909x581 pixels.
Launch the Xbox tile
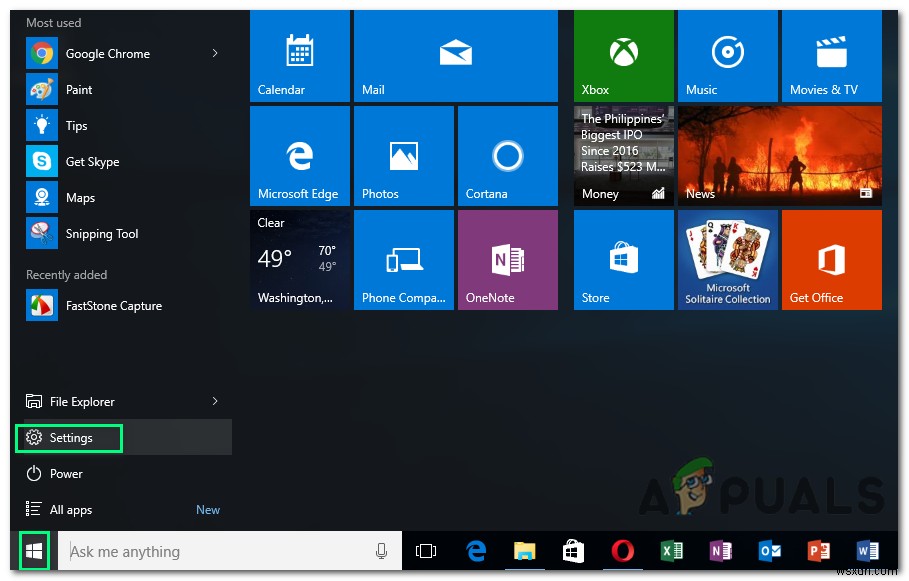[623, 56]
